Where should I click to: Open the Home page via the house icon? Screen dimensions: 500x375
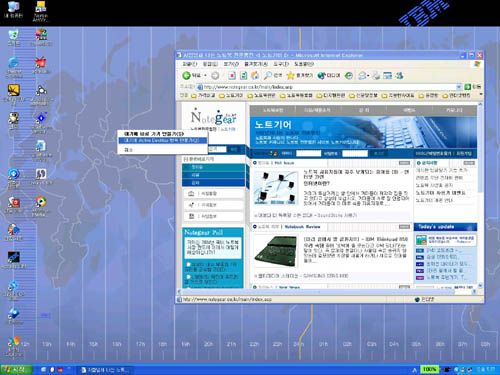255,76
